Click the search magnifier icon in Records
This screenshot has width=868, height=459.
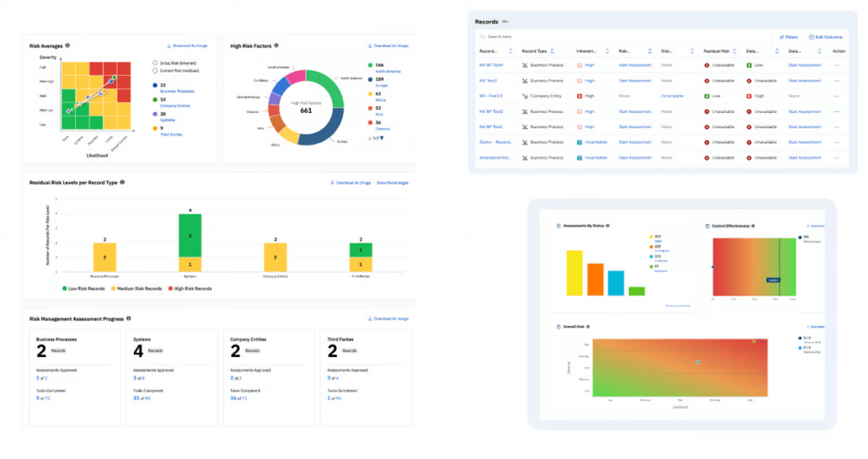[482, 37]
